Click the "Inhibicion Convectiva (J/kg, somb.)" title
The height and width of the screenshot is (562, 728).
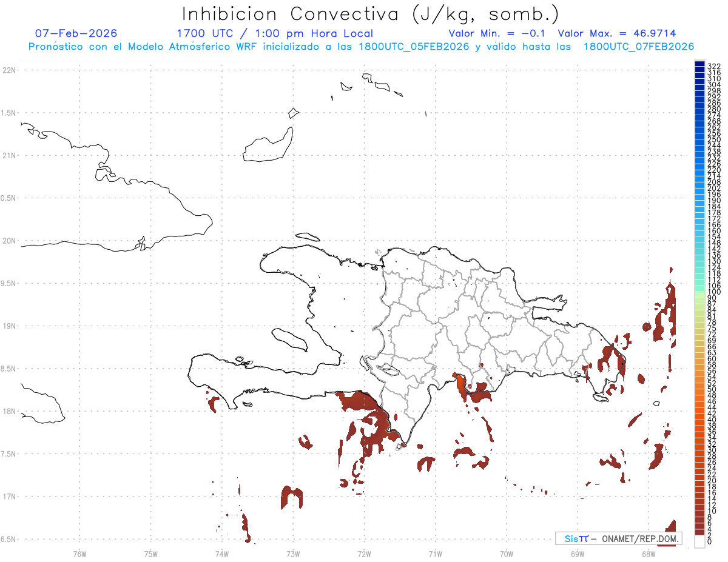pos(370,14)
